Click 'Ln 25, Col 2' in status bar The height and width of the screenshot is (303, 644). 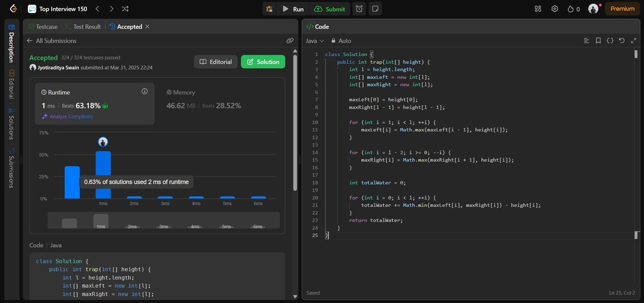click(622, 293)
